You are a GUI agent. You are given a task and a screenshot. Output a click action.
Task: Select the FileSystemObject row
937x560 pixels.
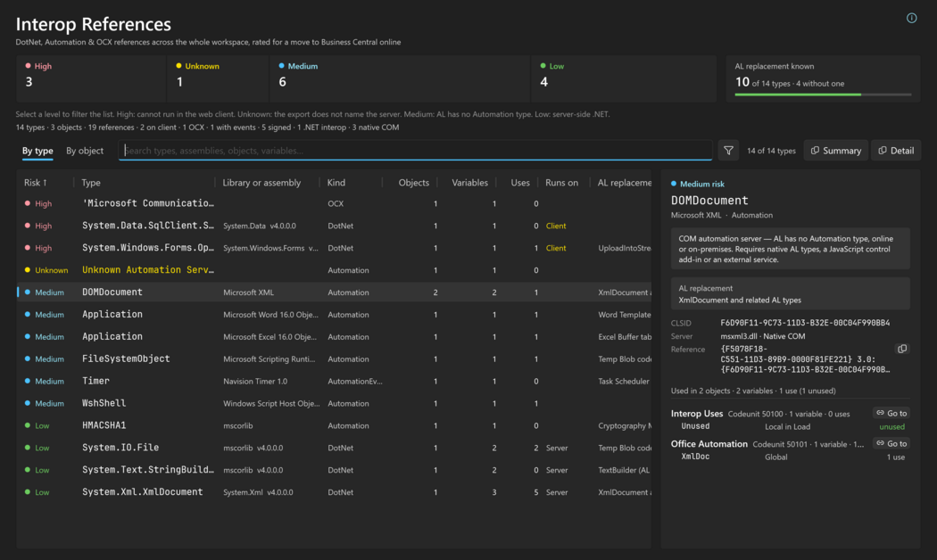[334, 358]
